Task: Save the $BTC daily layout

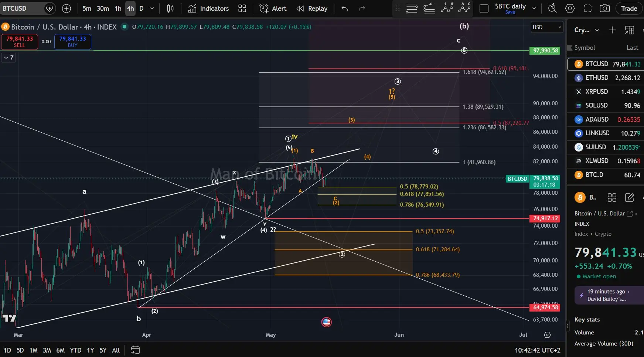Action: point(510,12)
